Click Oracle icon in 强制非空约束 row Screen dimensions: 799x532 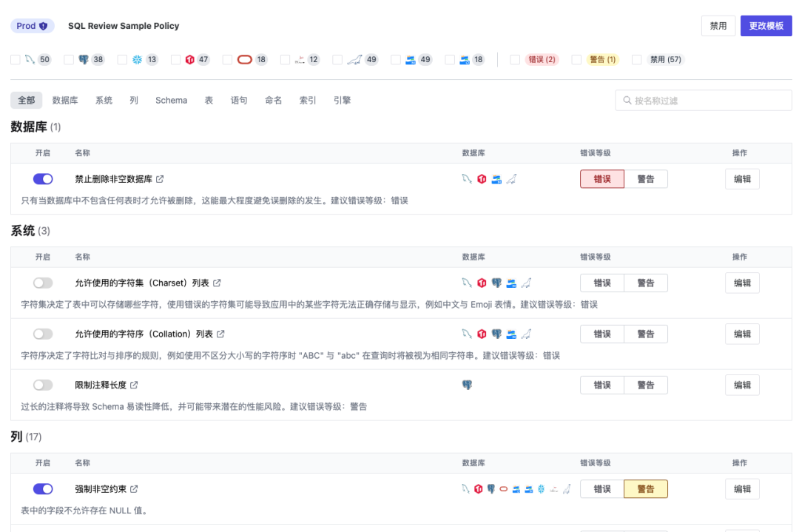(504, 488)
